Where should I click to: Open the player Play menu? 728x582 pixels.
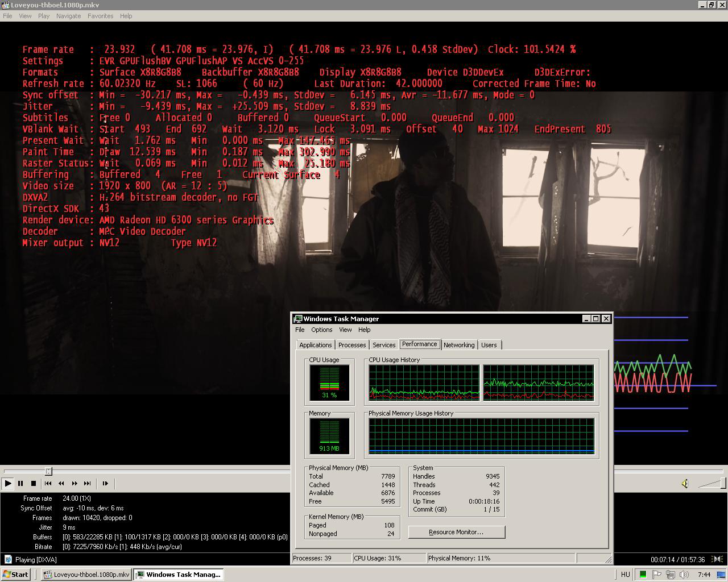click(44, 16)
